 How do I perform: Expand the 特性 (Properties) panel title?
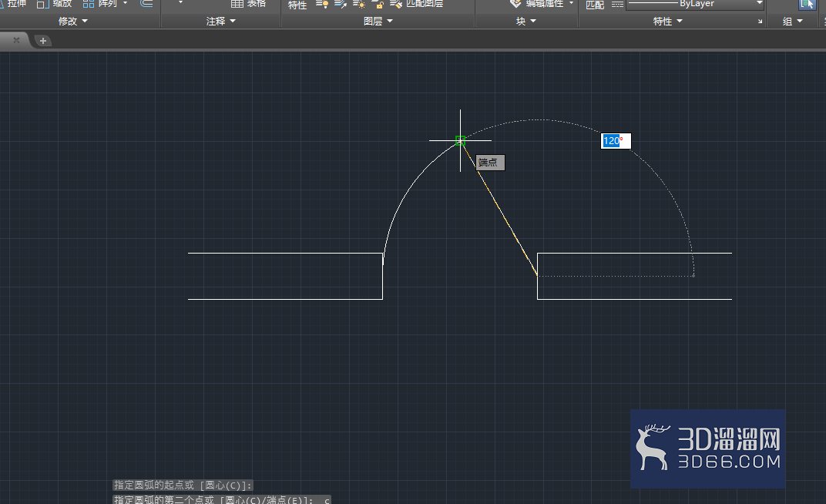[x=667, y=21]
